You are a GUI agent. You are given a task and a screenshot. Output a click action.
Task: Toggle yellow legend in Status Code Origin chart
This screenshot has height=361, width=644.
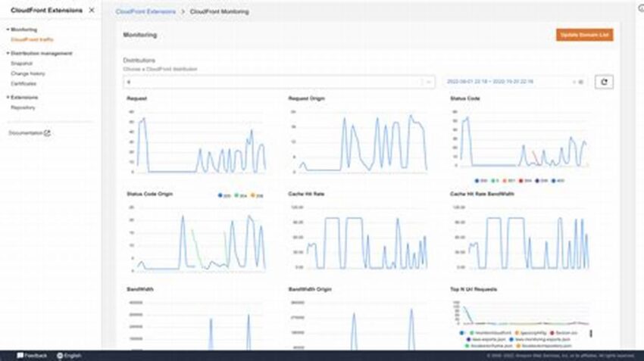(x=257, y=196)
